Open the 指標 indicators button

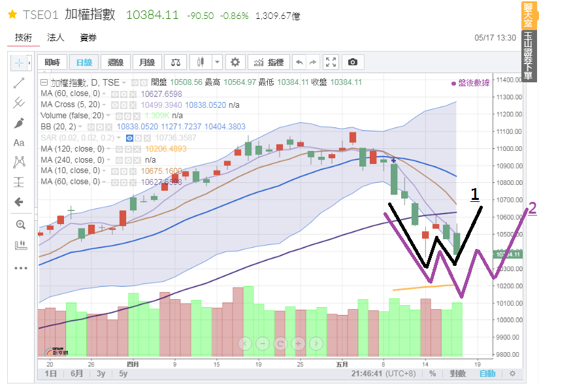click(x=269, y=62)
